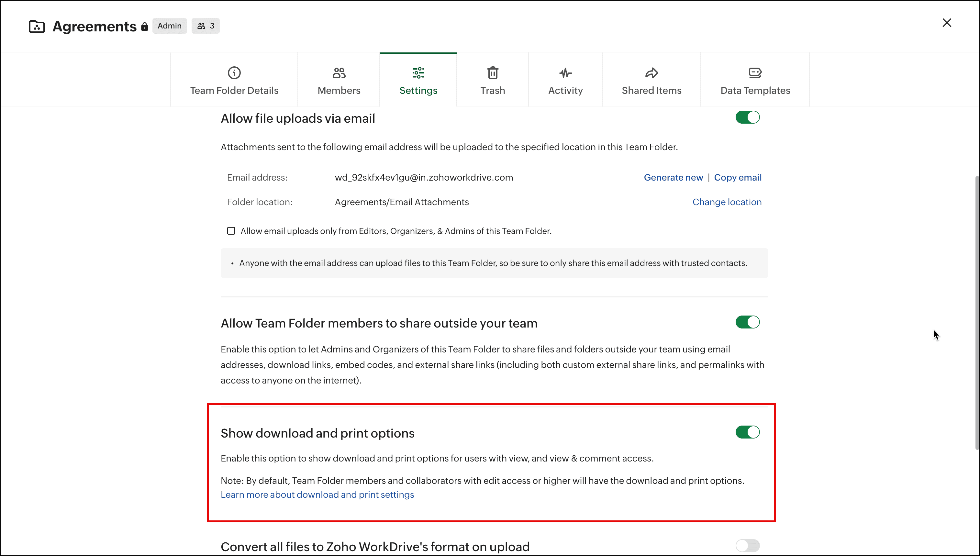Screen dimensions: 980x556
Task: Click the Members people icon
Action: click(339, 72)
